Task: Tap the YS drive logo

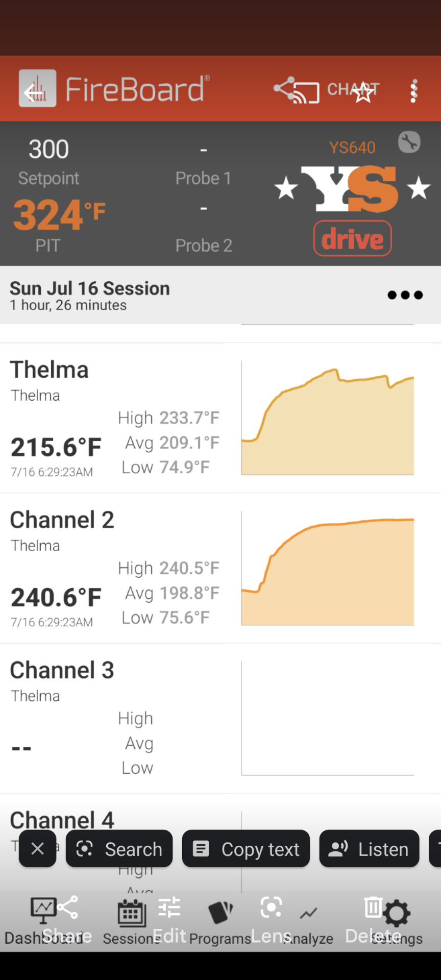Action: 353,209
